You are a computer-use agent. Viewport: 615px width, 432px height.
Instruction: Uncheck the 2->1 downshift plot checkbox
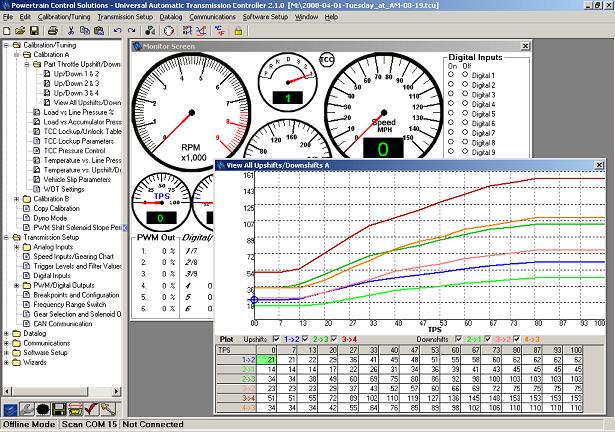[459, 339]
